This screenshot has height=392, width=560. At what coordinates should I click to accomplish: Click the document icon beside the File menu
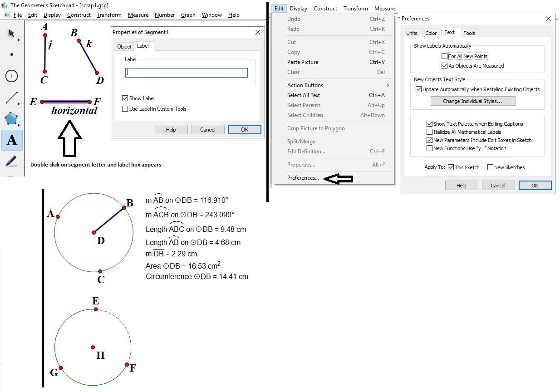click(x=6, y=15)
